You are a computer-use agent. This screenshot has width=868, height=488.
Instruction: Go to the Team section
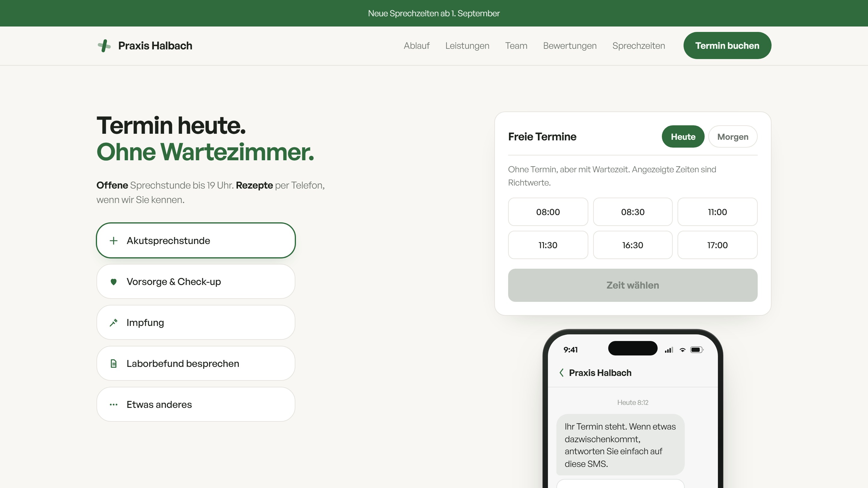pos(516,45)
